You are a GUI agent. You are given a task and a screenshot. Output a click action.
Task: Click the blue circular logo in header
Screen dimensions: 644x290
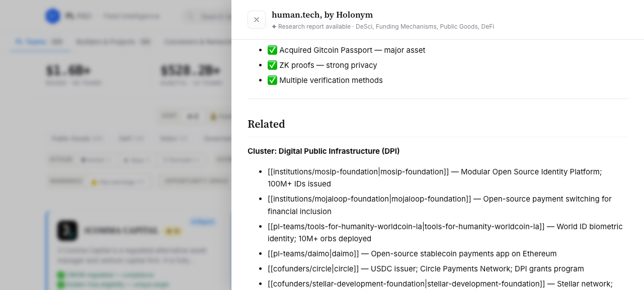click(53, 16)
